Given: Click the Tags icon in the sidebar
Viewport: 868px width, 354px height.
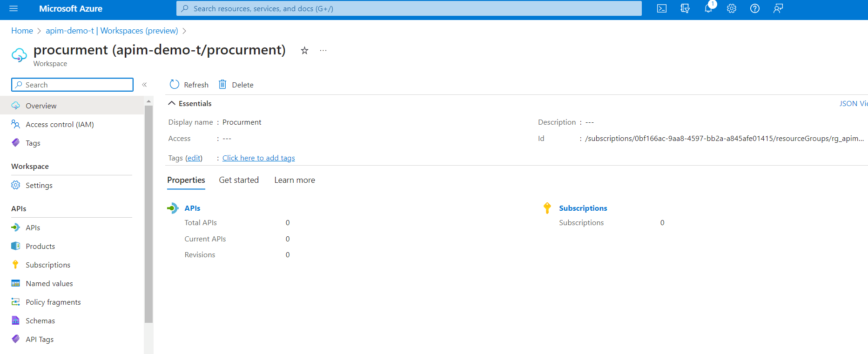Looking at the screenshot, I should point(16,143).
